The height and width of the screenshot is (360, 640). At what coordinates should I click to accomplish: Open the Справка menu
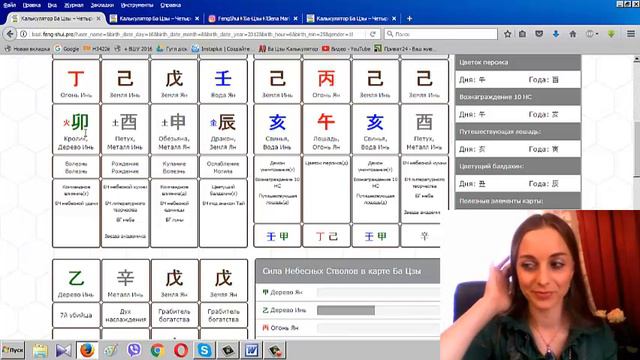[x=171, y=5]
